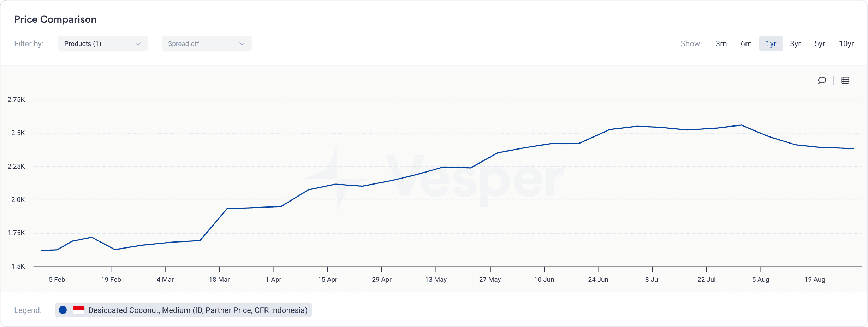Click the 1 Apr axis date
The height and width of the screenshot is (327, 868).
(274, 279)
